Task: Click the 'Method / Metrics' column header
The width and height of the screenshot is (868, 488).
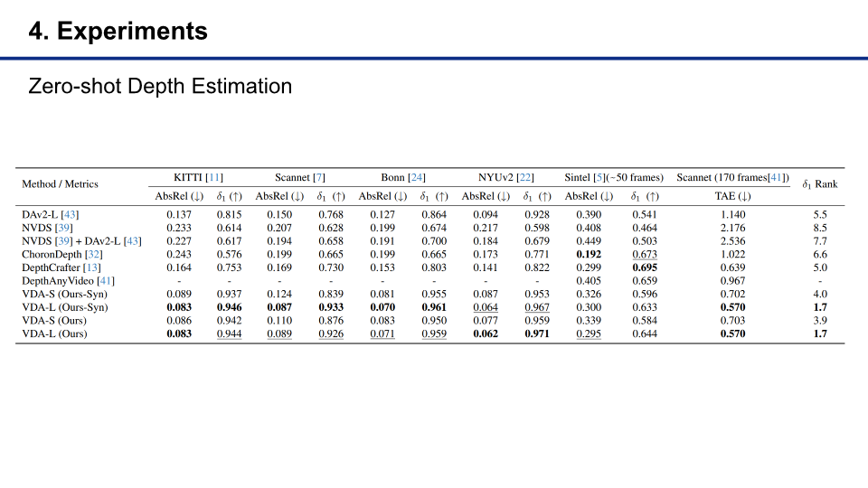Action: (x=60, y=183)
